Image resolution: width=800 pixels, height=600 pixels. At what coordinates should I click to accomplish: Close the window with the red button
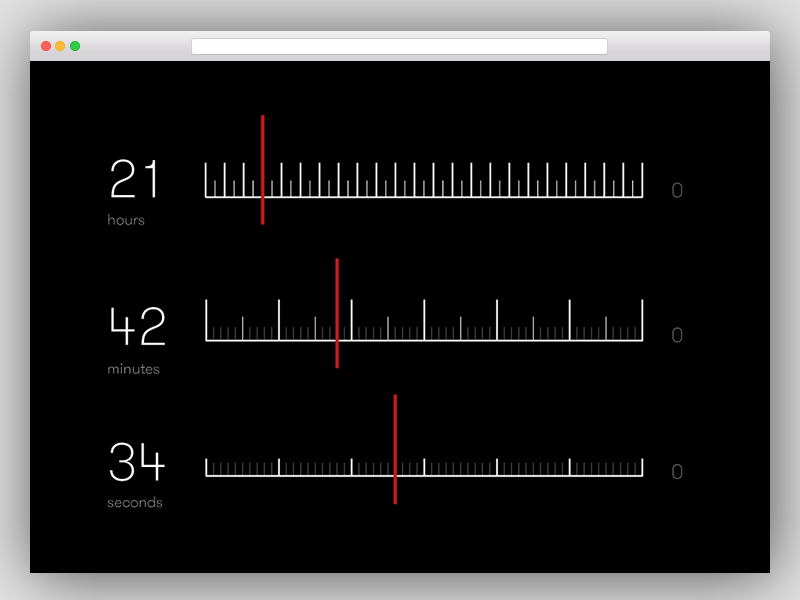46,46
